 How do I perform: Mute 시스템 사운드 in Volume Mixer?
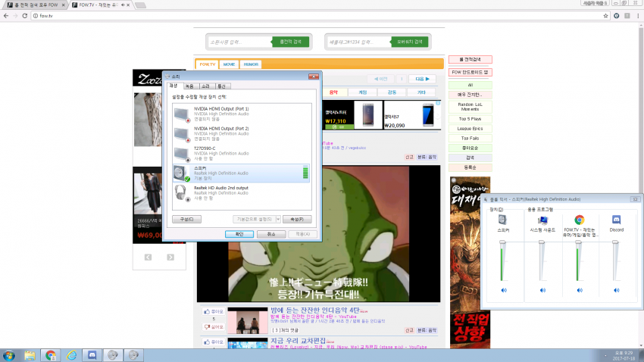[542, 290]
